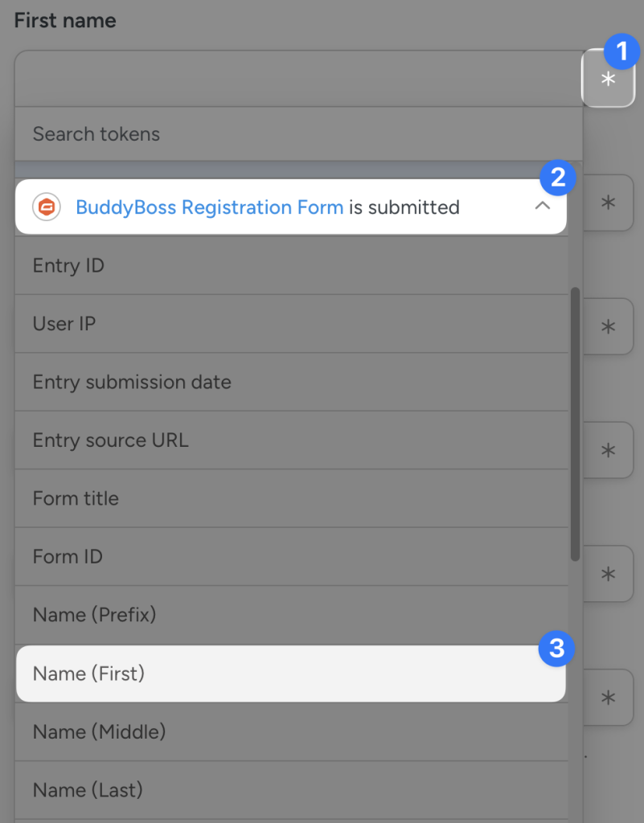Open token picker via asterisk icon above Search tokens
644x823 pixels.
608,80
